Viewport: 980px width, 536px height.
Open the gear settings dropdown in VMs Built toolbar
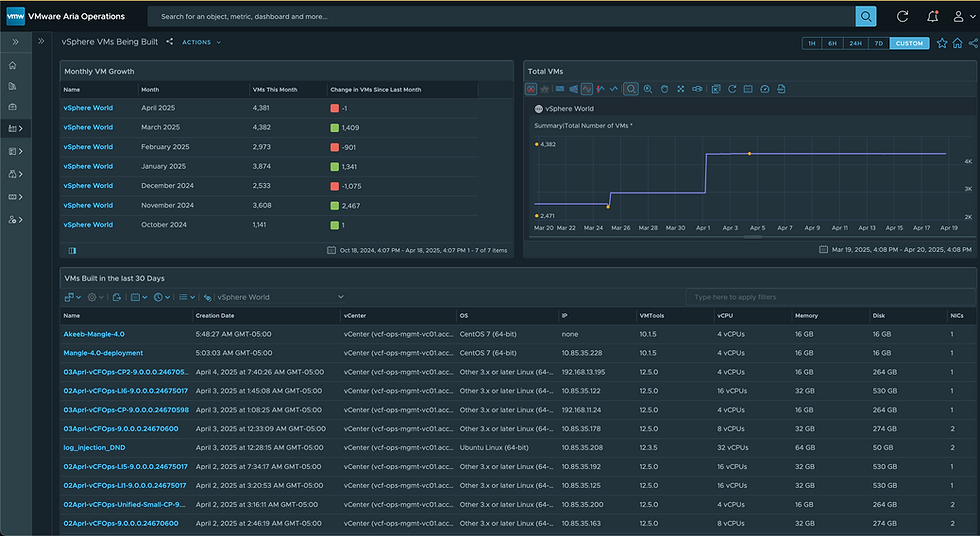coord(96,297)
